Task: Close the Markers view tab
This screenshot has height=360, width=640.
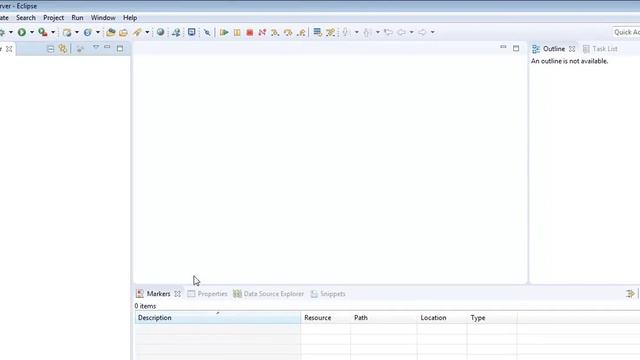Action: tap(178, 294)
